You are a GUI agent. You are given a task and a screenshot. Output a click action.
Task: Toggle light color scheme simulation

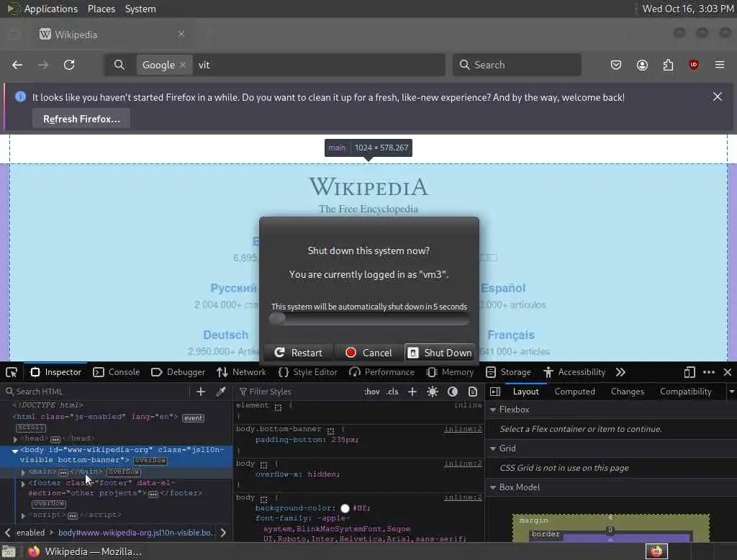tap(433, 391)
